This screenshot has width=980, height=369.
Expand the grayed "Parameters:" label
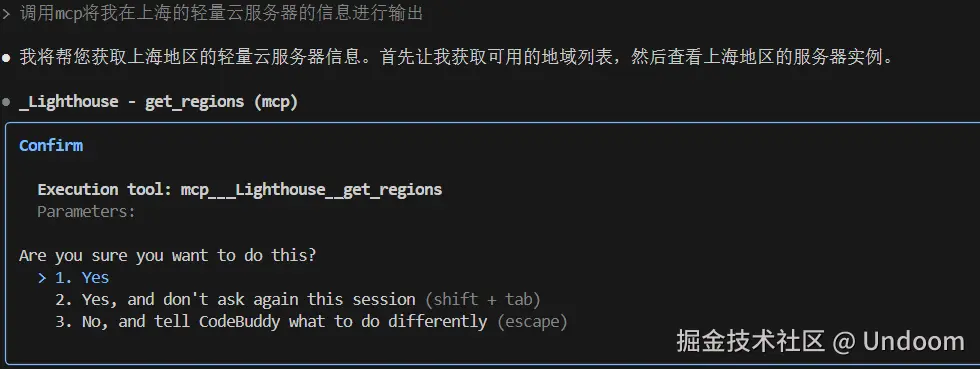click(x=86, y=211)
